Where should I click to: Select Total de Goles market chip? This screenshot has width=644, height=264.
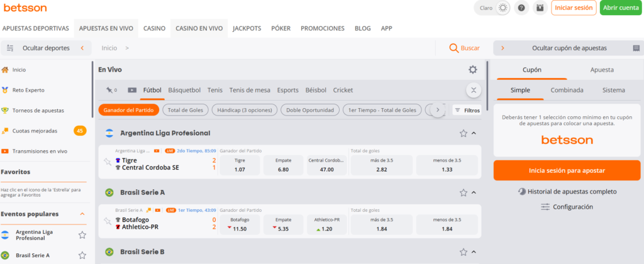coord(186,110)
